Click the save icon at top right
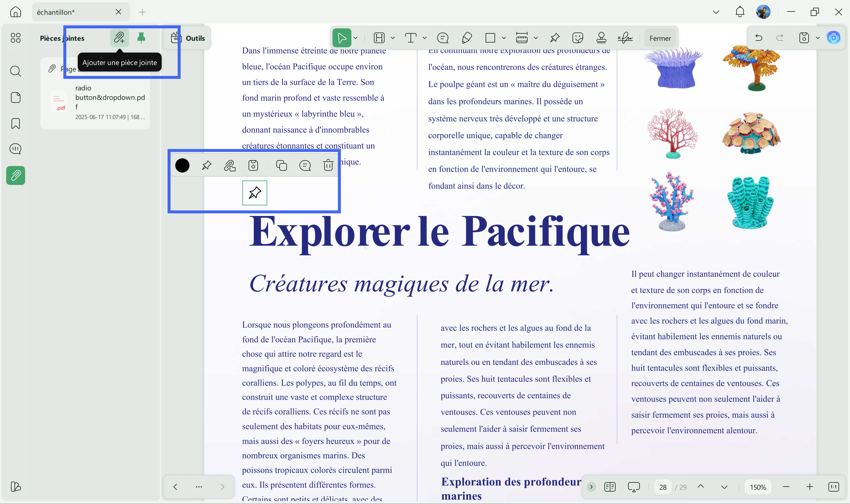 pos(804,38)
